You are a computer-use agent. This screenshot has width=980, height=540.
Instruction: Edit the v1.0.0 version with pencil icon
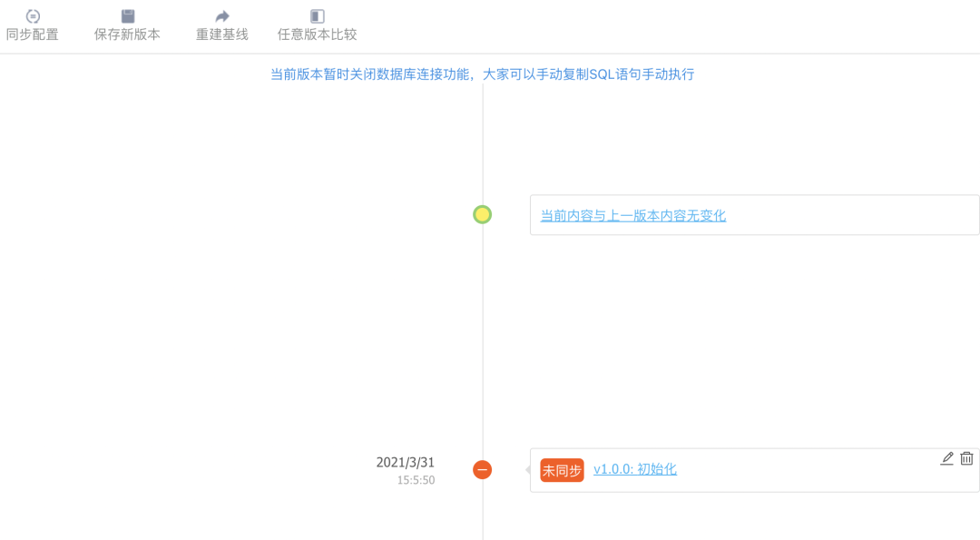pyautogui.click(x=946, y=458)
